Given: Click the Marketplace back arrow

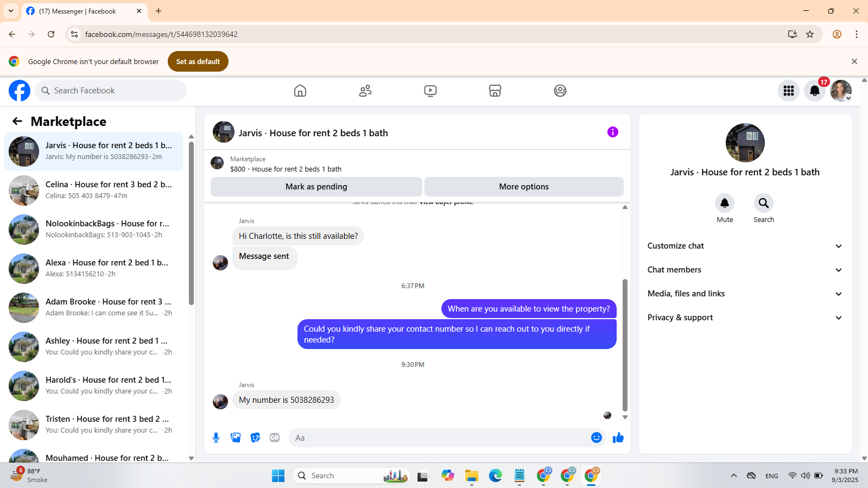Looking at the screenshot, I should tap(17, 121).
